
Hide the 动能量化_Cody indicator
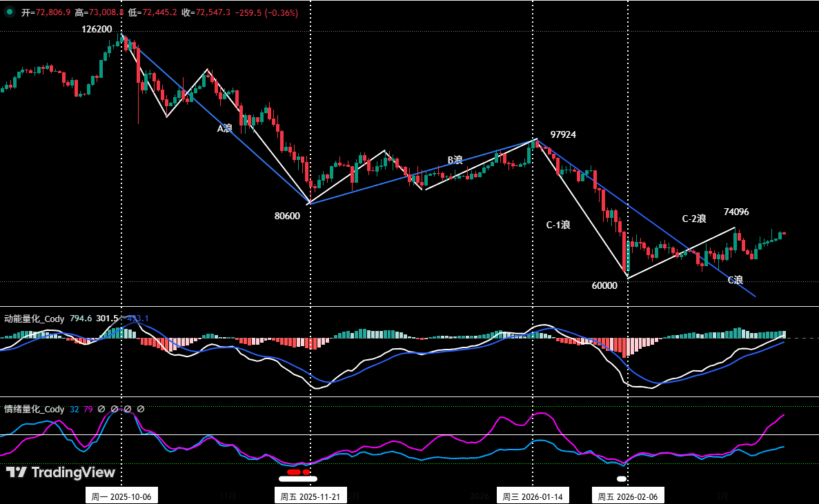point(34,319)
